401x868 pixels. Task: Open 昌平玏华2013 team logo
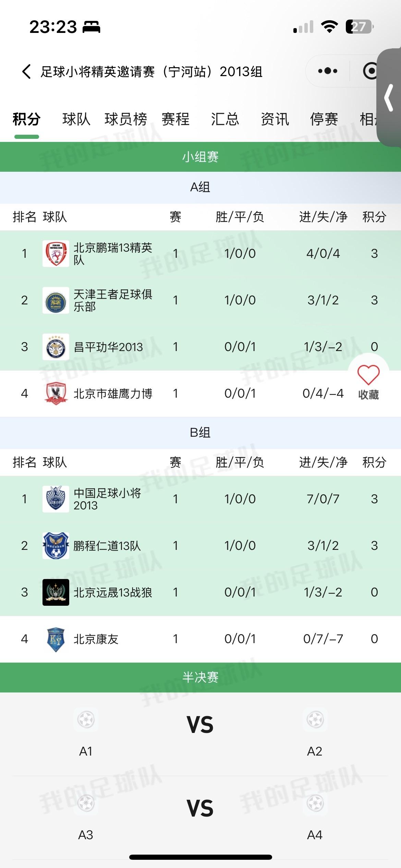56,347
